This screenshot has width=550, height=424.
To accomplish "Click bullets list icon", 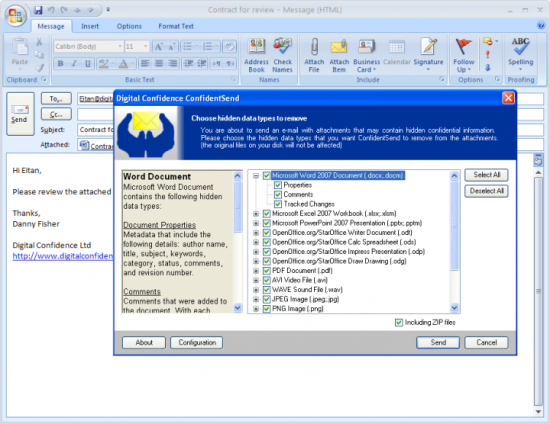I will (x=188, y=47).
